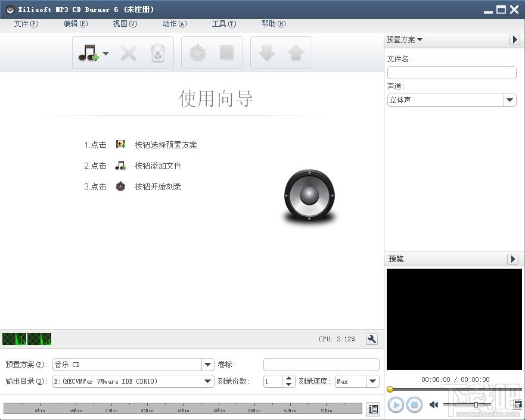
Task: Open the add-file dropdown arrow in toolbar
Action: coord(106,53)
